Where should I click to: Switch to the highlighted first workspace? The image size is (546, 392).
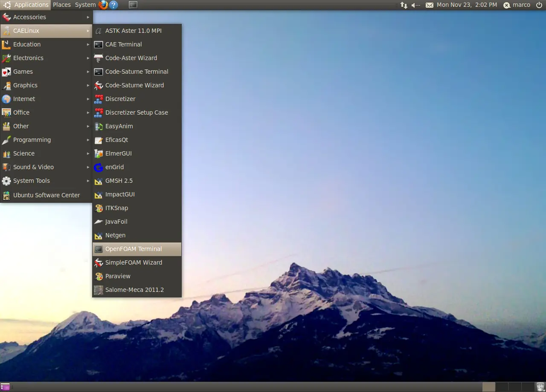tap(489, 387)
